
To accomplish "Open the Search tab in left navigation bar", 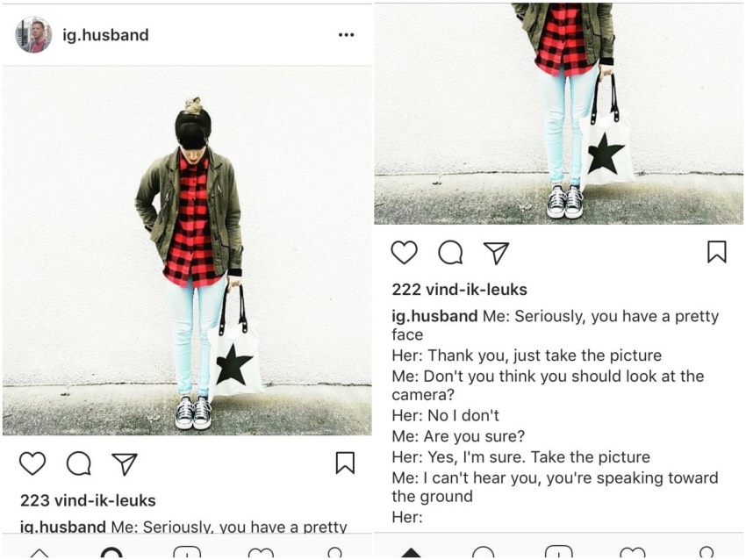I will point(111,552).
